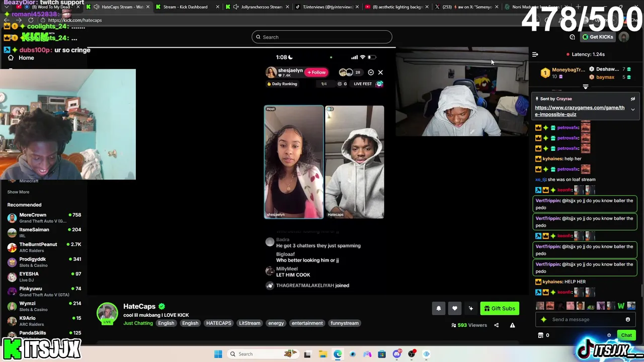
Task: Click the Get KICKs button
Action: 598,37
